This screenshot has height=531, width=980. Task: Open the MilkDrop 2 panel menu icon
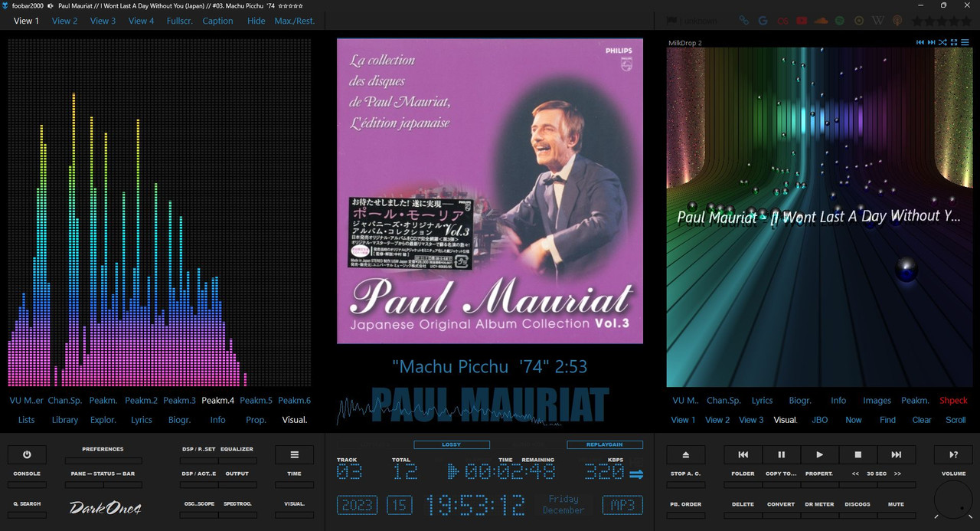[x=965, y=42]
